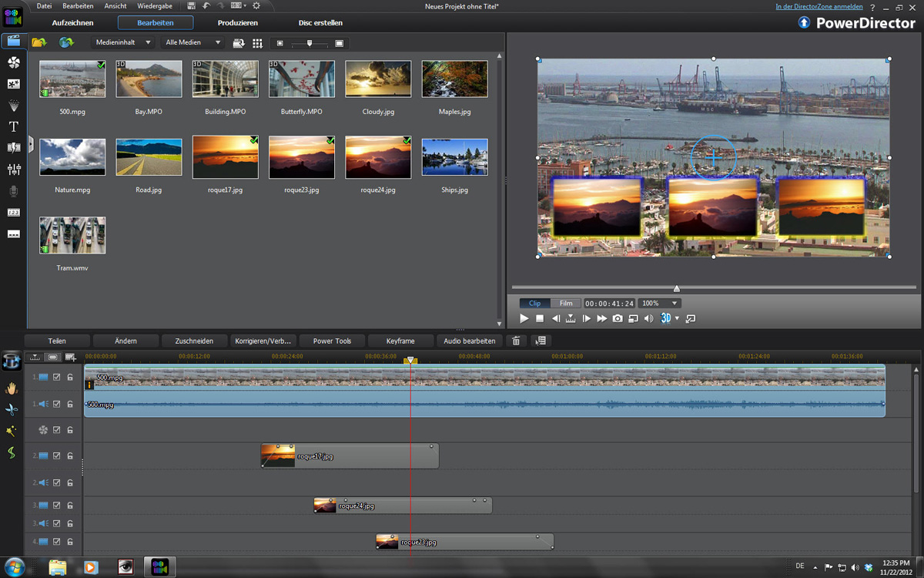Open the Ansicht menu

coord(115,6)
